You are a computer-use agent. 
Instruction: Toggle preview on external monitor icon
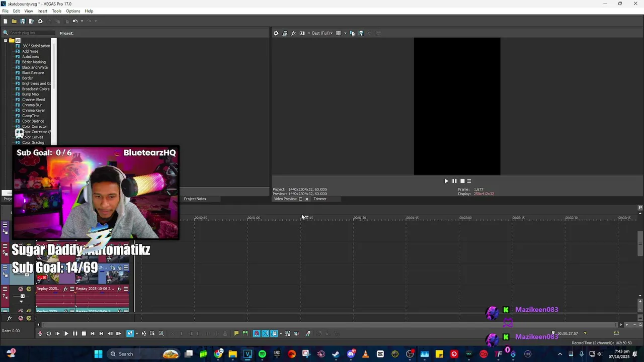285,33
